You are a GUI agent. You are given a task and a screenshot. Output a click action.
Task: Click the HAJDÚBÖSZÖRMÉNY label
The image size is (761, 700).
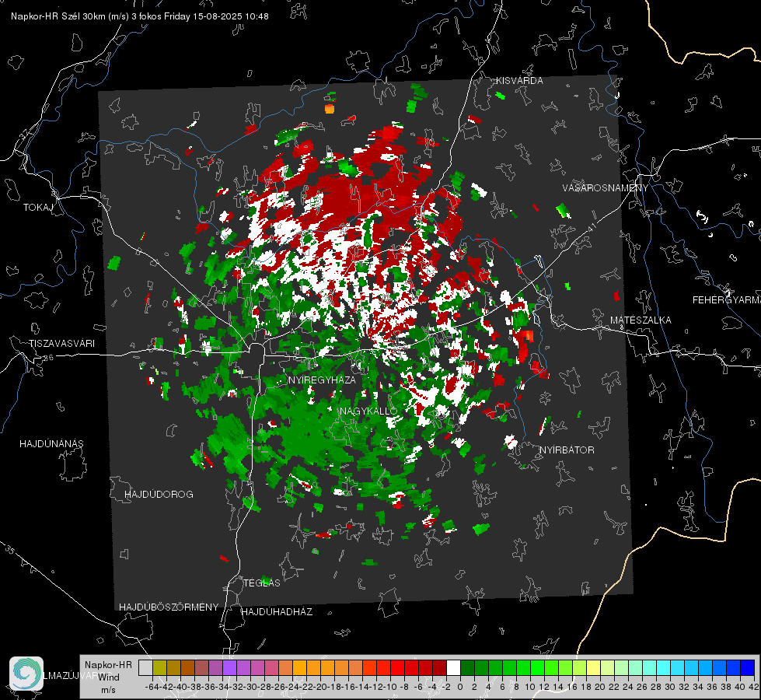coord(169,607)
